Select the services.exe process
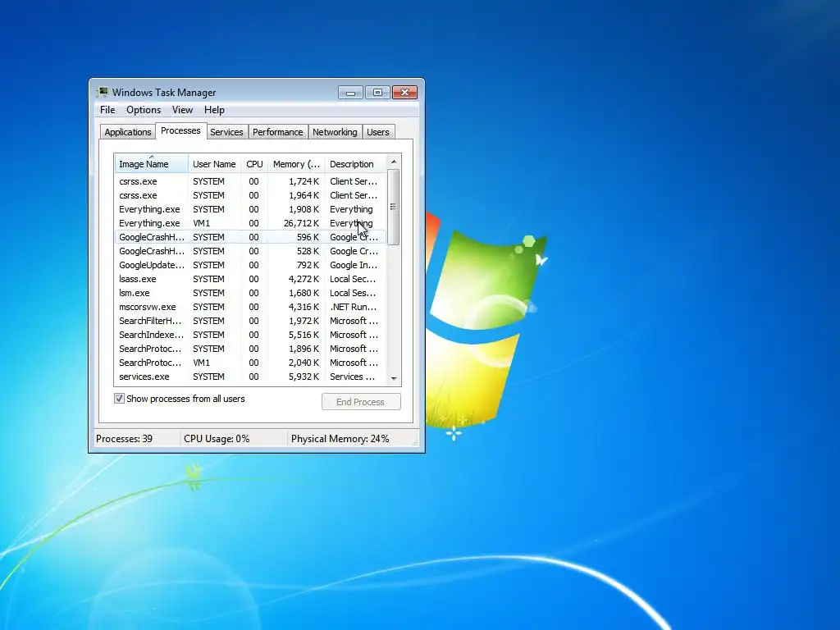840x630 pixels. pos(249,377)
